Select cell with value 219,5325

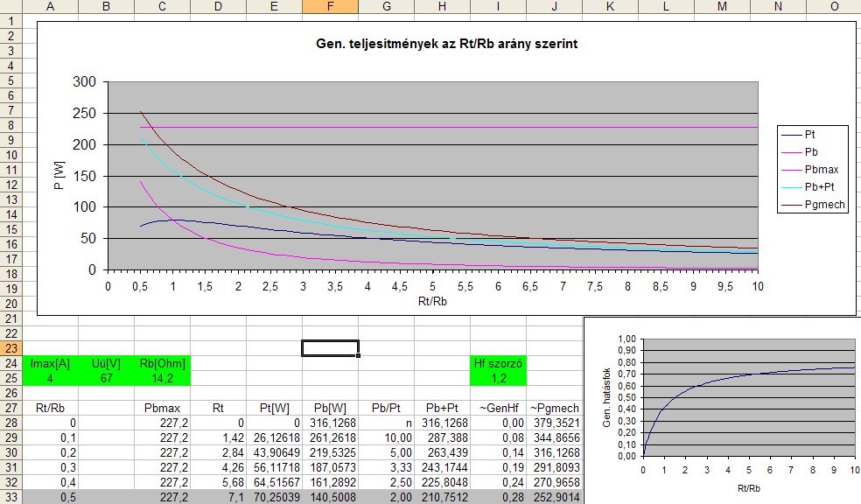[x=330, y=452]
